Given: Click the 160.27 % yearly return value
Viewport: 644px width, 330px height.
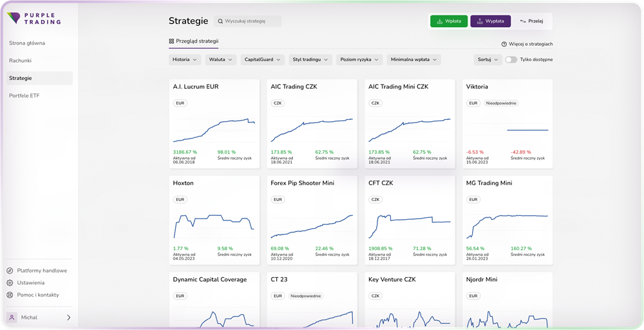Looking at the screenshot, I should (521, 249).
